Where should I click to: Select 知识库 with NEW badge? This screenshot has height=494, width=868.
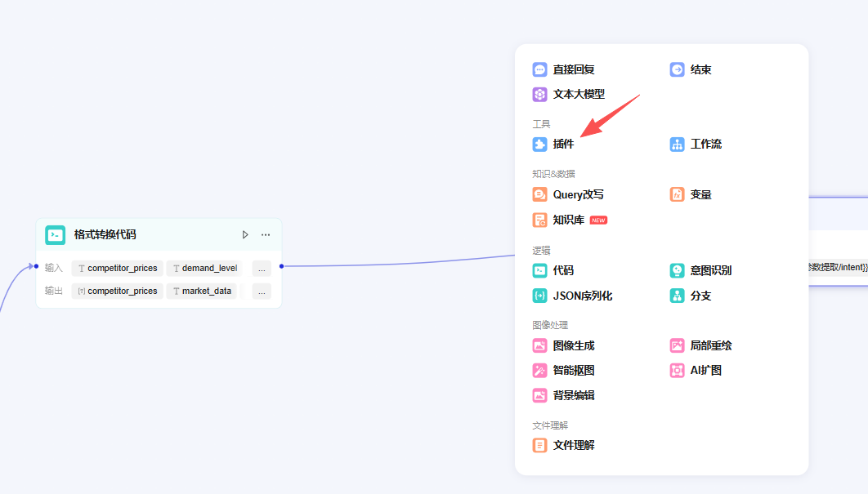tap(570, 220)
